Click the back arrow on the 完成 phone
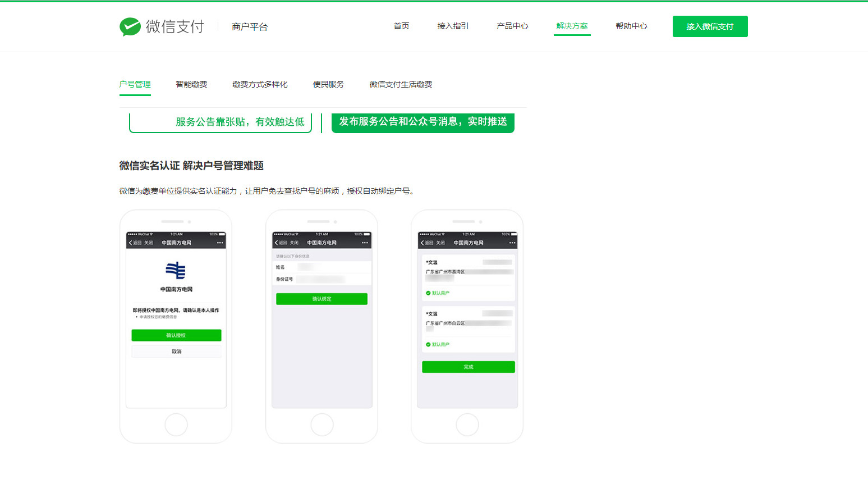The image size is (868, 502). coord(422,243)
